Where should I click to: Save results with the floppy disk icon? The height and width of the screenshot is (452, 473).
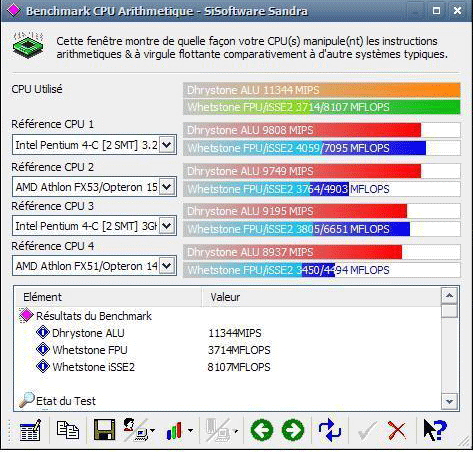point(104,430)
